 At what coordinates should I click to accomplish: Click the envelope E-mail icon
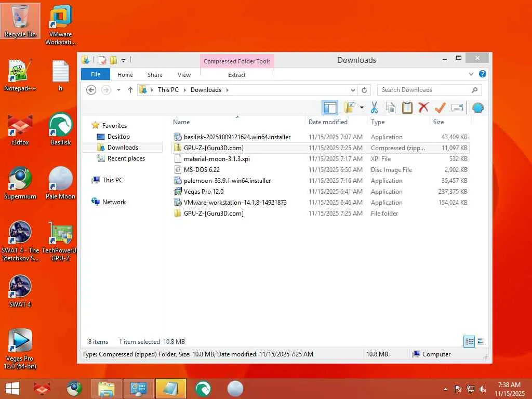[x=457, y=108]
